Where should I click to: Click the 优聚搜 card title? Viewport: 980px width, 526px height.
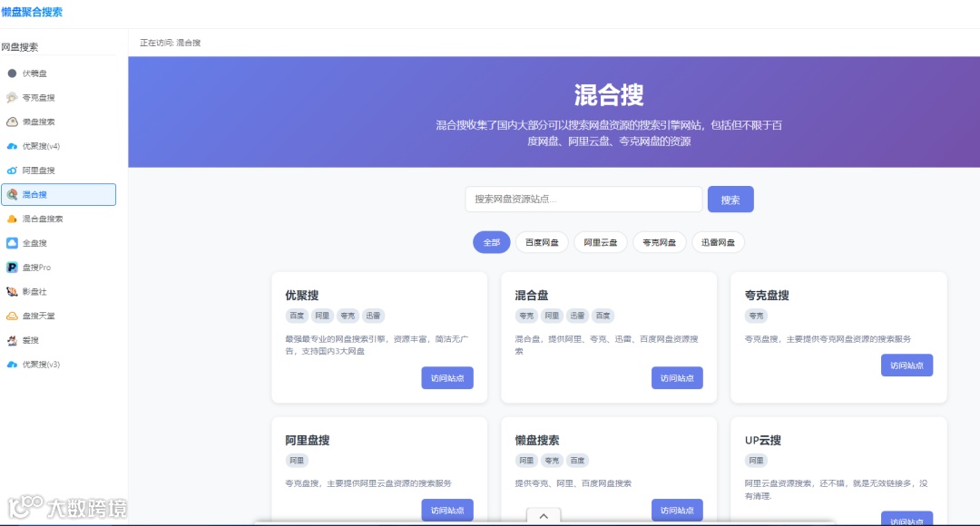tap(302, 296)
